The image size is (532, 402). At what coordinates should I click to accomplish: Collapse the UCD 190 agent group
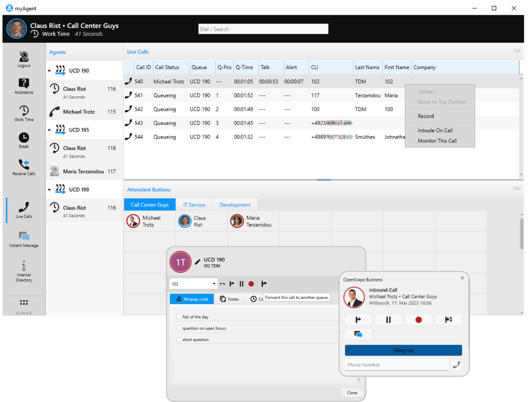pyautogui.click(x=49, y=71)
